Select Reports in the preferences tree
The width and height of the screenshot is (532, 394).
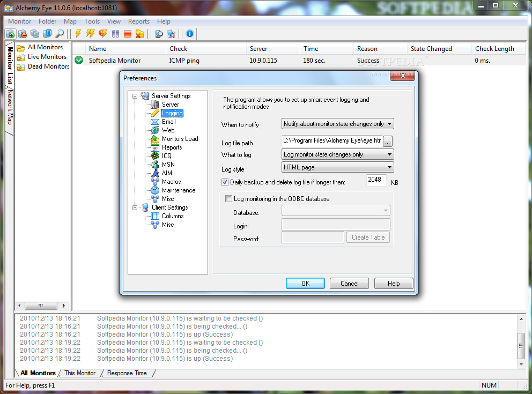(x=172, y=147)
